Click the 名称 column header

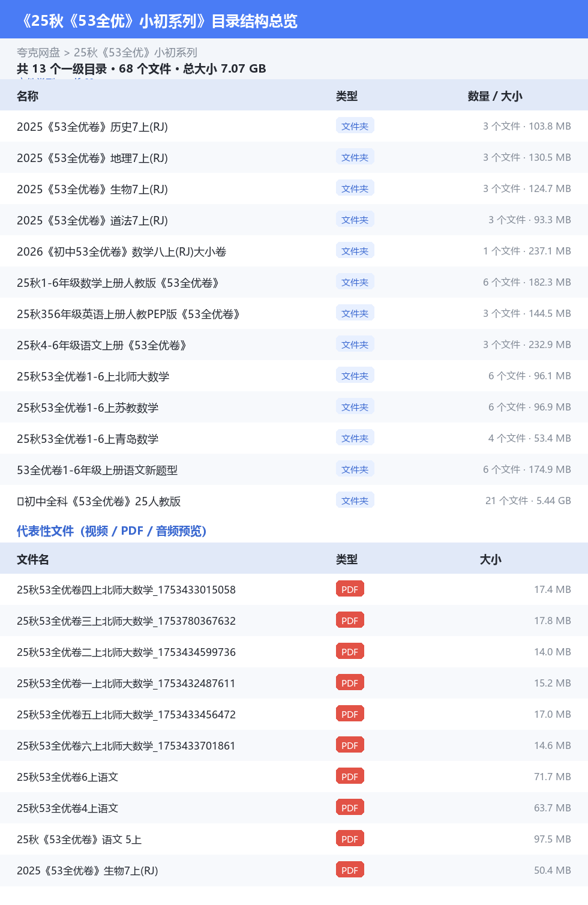(x=28, y=96)
